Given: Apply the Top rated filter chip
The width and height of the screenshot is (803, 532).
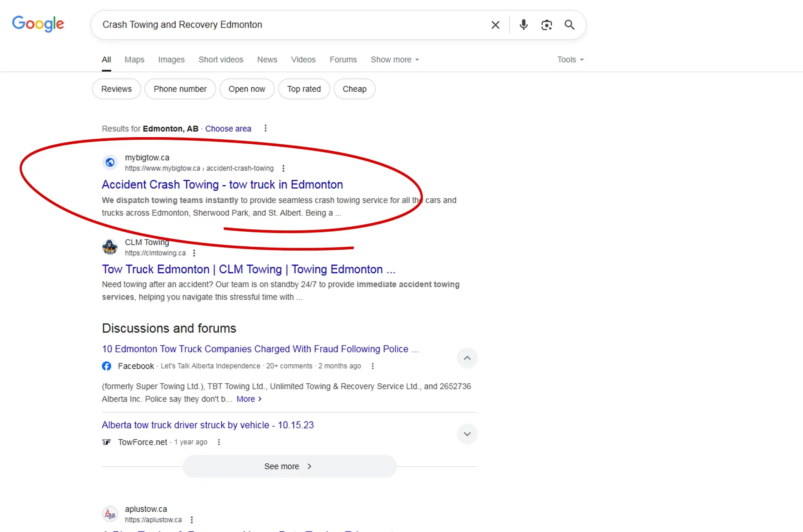Looking at the screenshot, I should pyautogui.click(x=304, y=89).
